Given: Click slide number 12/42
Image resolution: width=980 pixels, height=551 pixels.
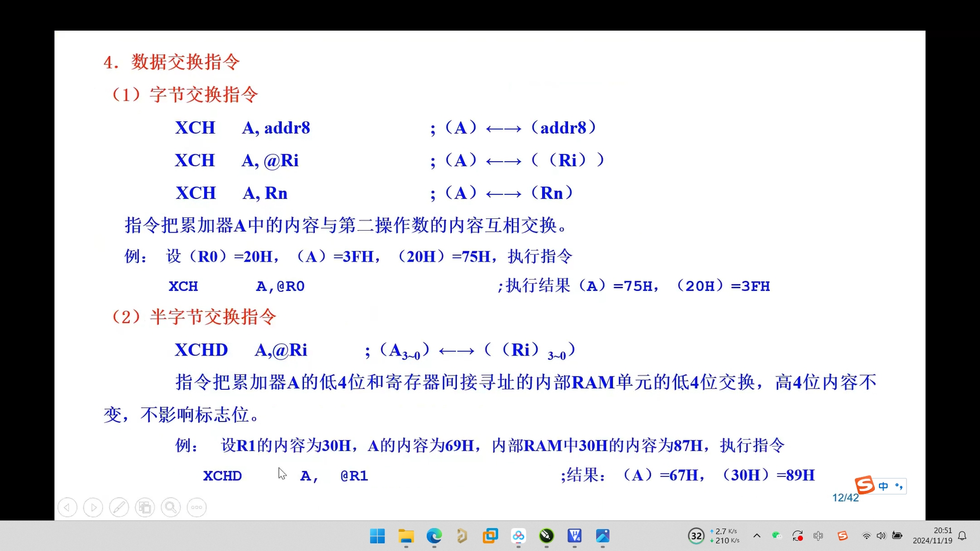Looking at the screenshot, I should 845,497.
